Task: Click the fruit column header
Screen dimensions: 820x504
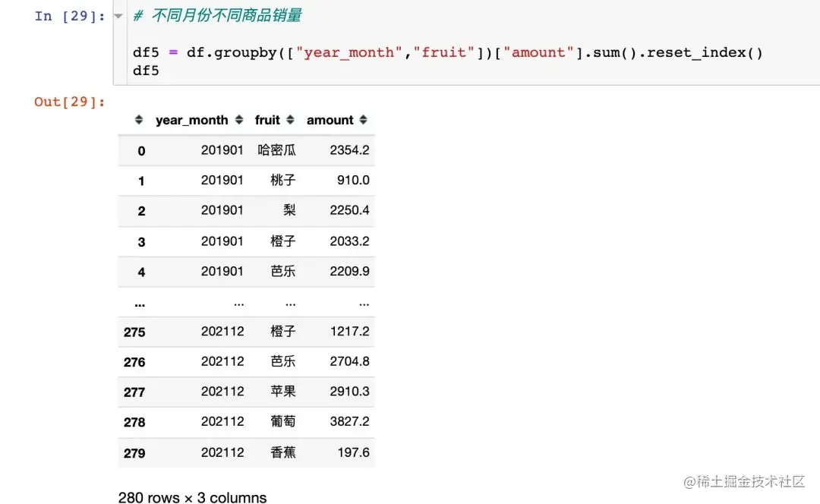Action: [267, 120]
